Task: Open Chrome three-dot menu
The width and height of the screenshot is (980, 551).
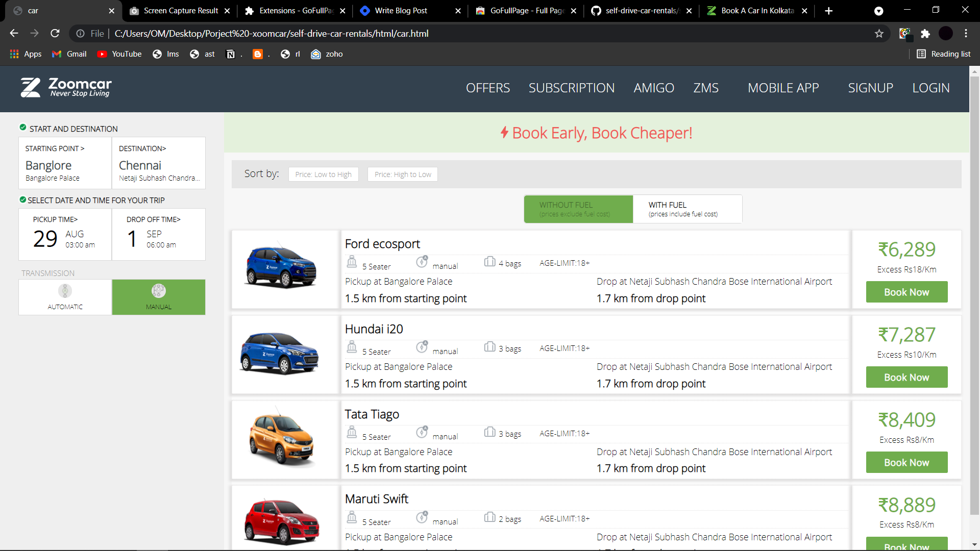Action: click(966, 34)
